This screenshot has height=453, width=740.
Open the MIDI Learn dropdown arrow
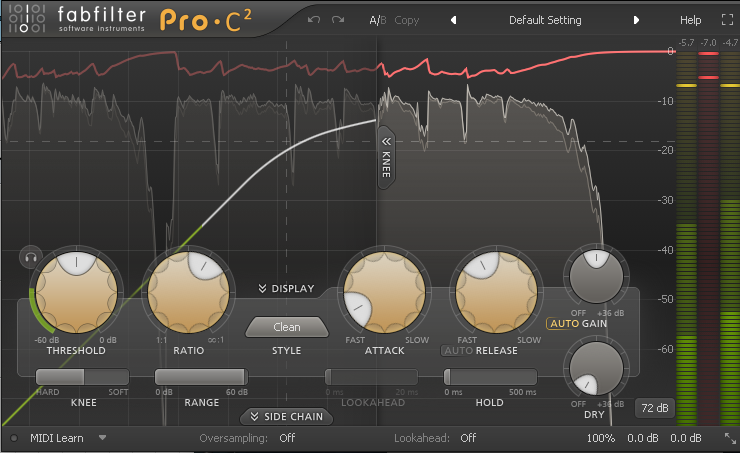(x=102, y=438)
